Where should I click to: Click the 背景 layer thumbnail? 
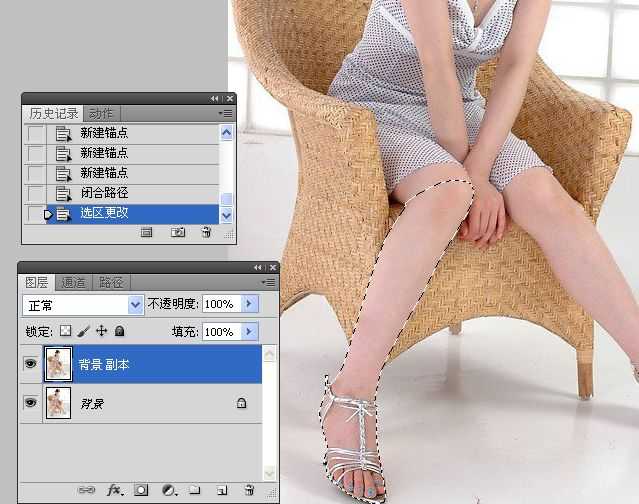(x=58, y=403)
